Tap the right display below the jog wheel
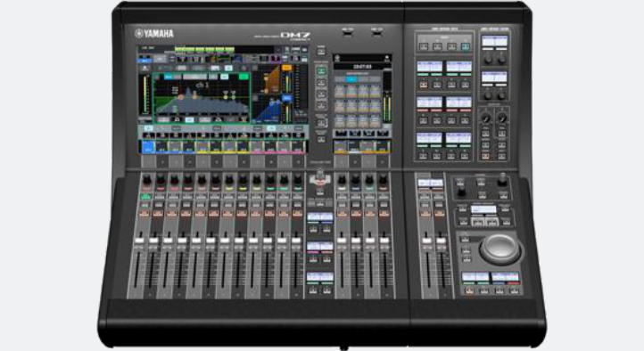The image size is (644, 351). coord(505,277)
